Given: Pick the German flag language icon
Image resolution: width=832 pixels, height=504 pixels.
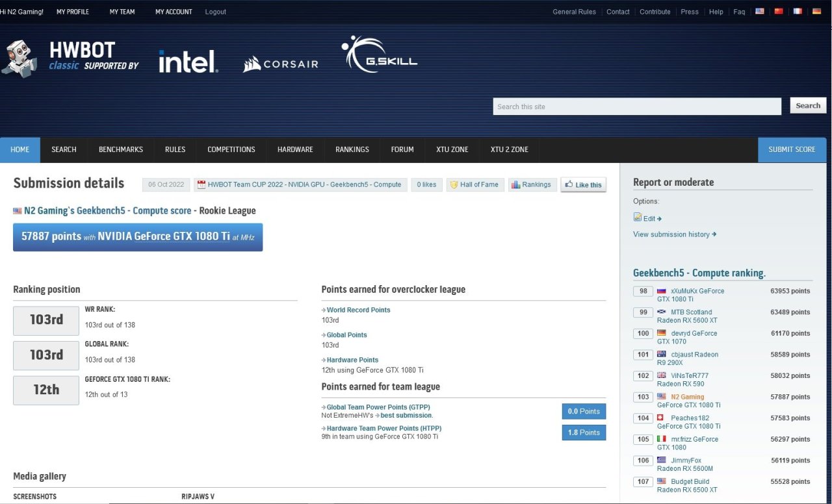Looking at the screenshot, I should pyautogui.click(x=816, y=12).
